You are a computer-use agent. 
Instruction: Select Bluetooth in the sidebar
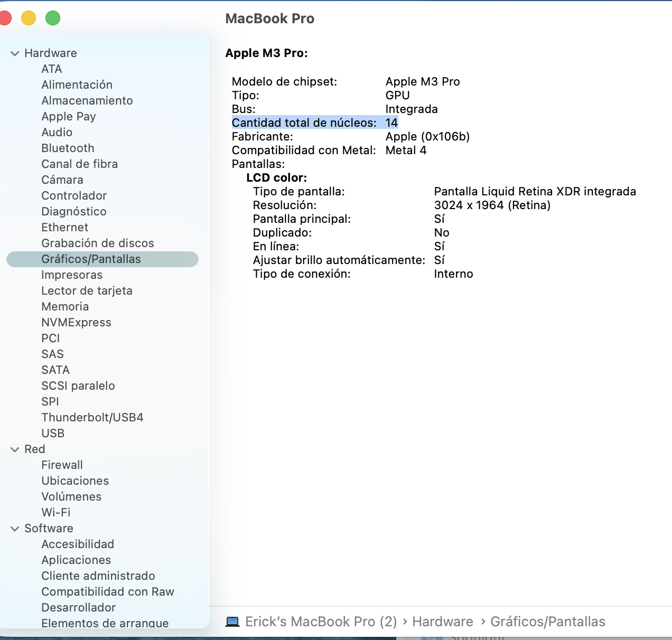(68, 148)
